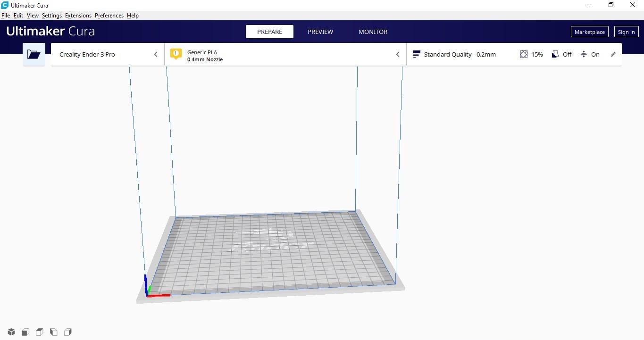Open the View menu
644x340 pixels.
33,16
